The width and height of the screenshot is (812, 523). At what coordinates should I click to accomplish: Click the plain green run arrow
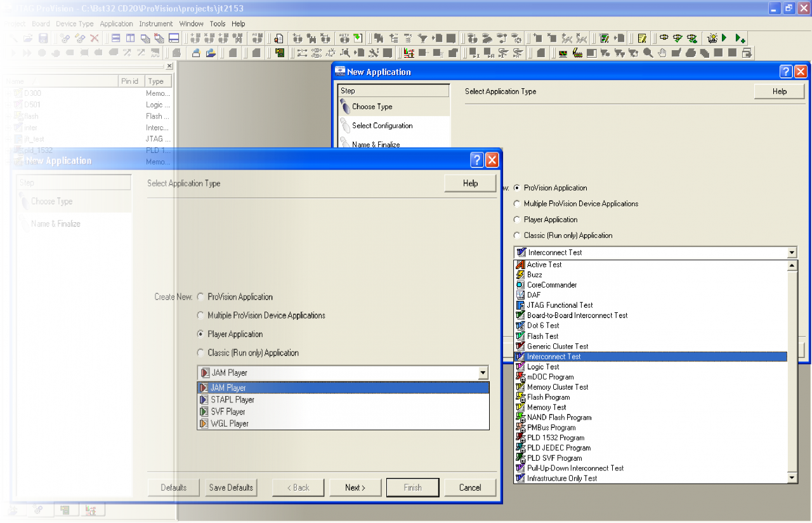pyautogui.click(x=724, y=38)
